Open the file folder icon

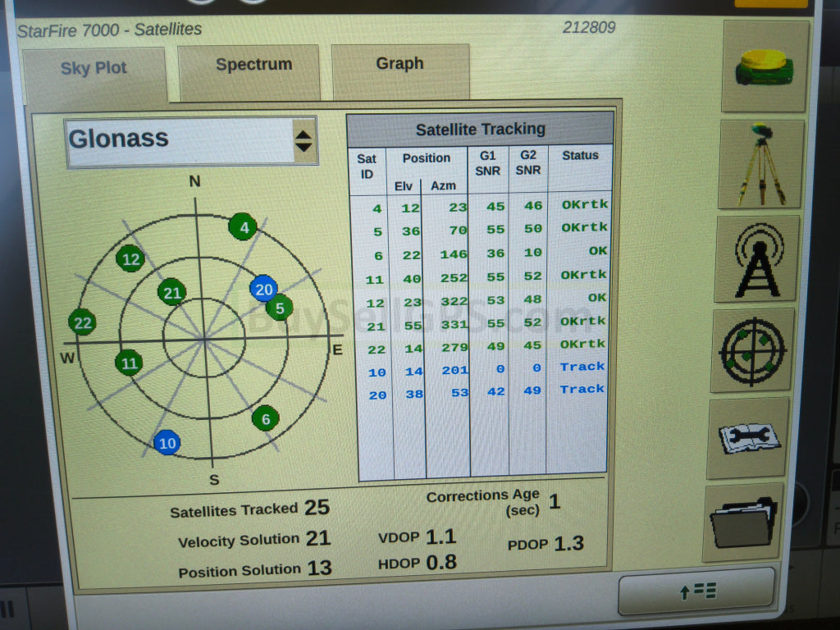[743, 523]
